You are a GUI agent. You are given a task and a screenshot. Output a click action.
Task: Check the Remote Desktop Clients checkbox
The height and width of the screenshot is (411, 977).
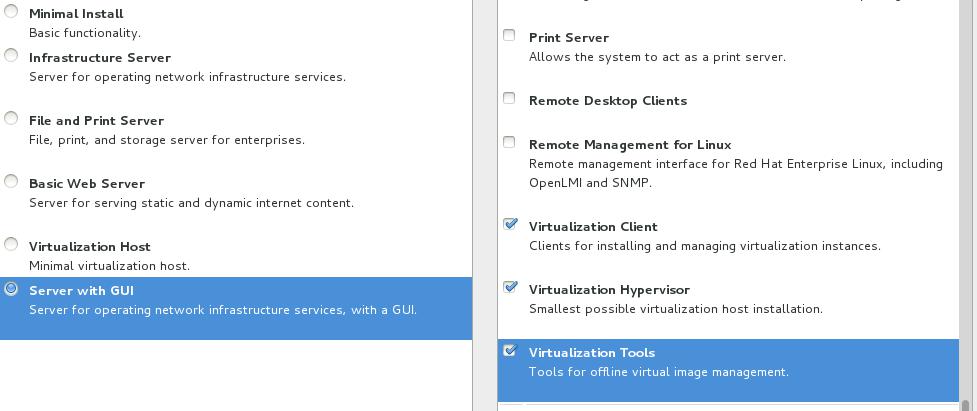point(509,98)
